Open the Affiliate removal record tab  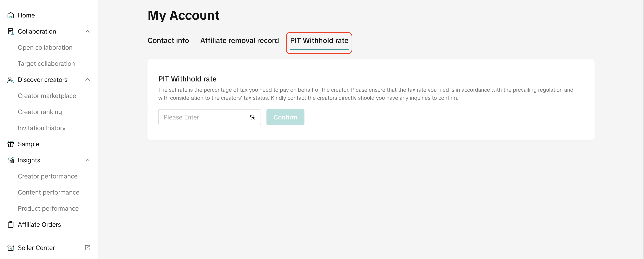239,41
